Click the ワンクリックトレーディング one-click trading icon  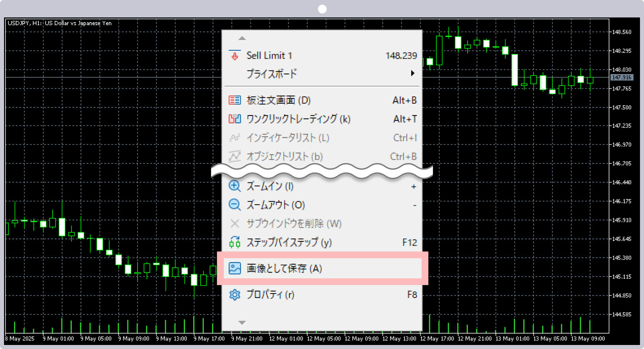(x=235, y=119)
